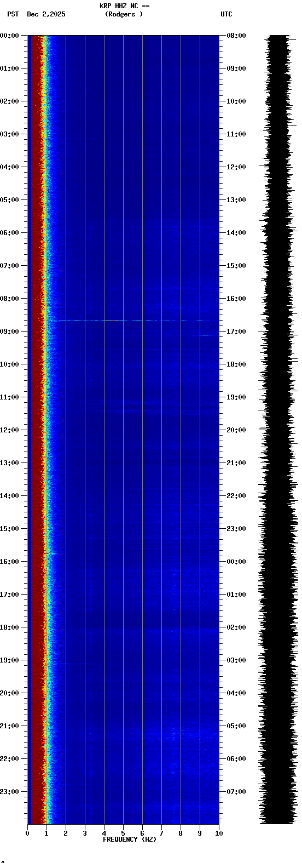Select the 14:00 PST time tick label

coord(9,496)
